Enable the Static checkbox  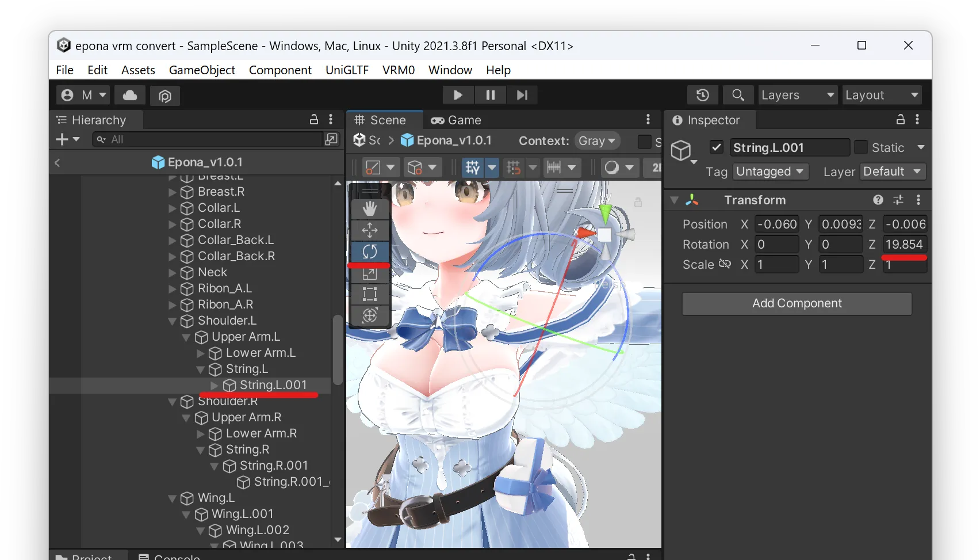861,147
